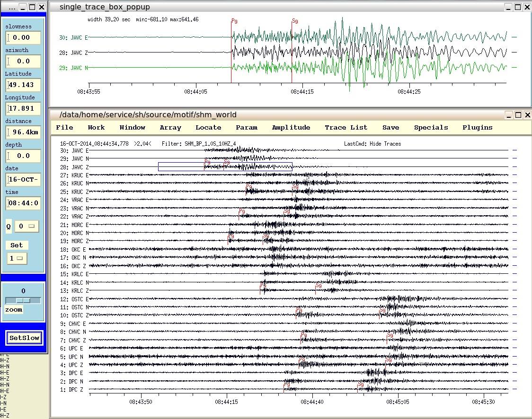Close the single_trace_box_popup window
The height and width of the screenshot is (419, 532).
tap(527, 7)
